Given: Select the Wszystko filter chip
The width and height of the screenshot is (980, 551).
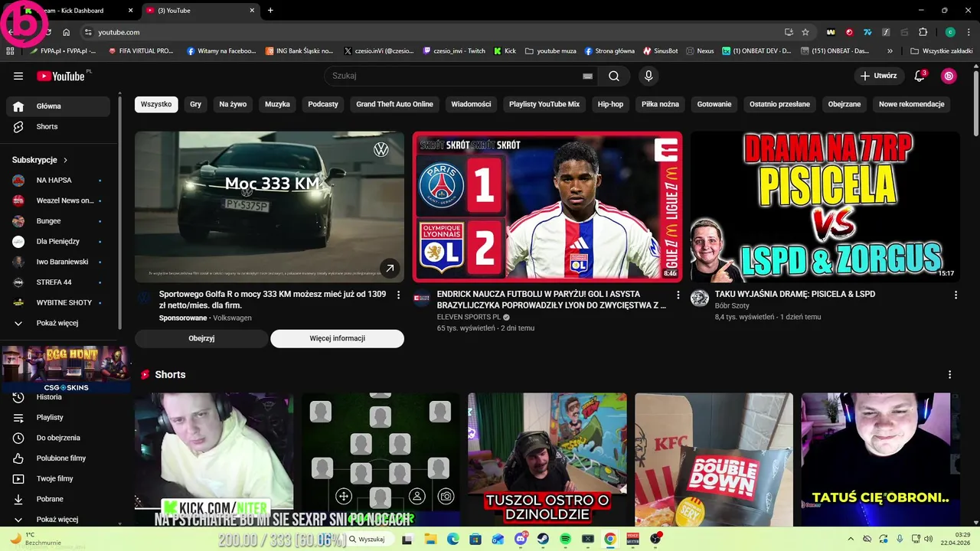Looking at the screenshot, I should point(156,104).
